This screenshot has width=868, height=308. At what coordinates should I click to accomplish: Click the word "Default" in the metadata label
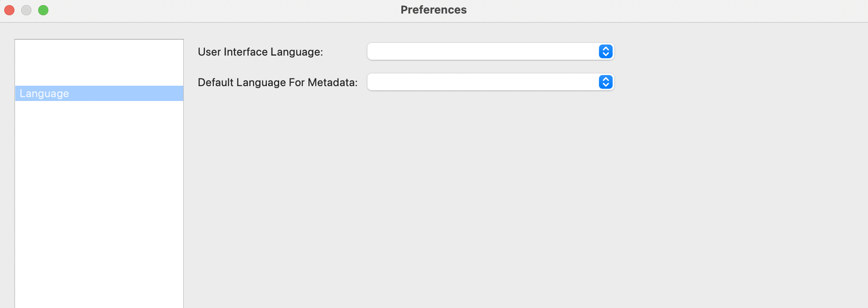pyautogui.click(x=216, y=82)
